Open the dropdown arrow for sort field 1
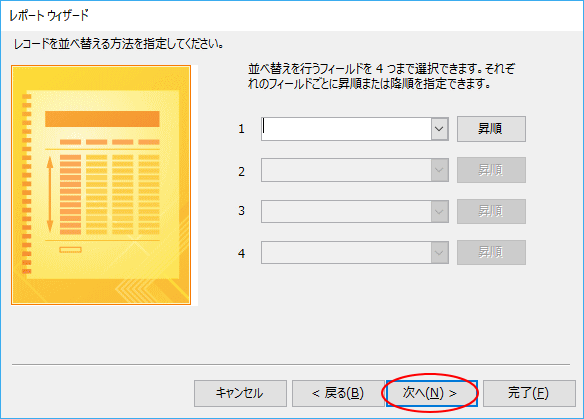The height and width of the screenshot is (419, 584). [x=439, y=129]
